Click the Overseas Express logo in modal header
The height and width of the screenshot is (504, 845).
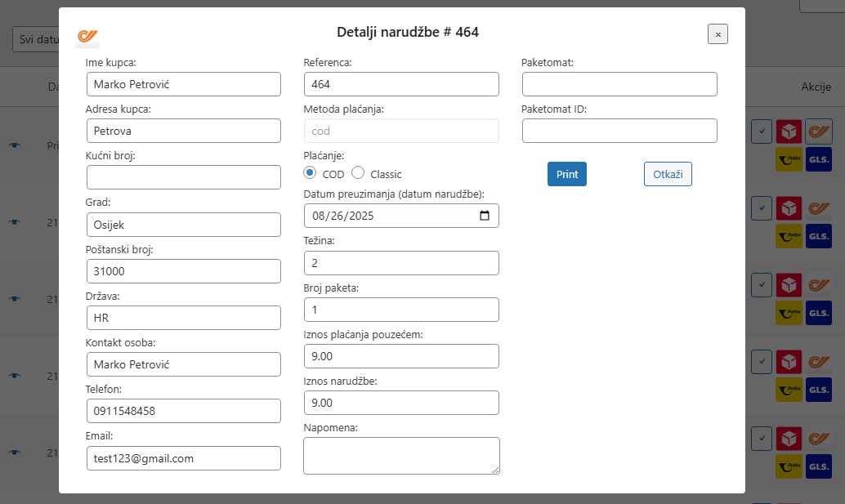[x=87, y=37]
